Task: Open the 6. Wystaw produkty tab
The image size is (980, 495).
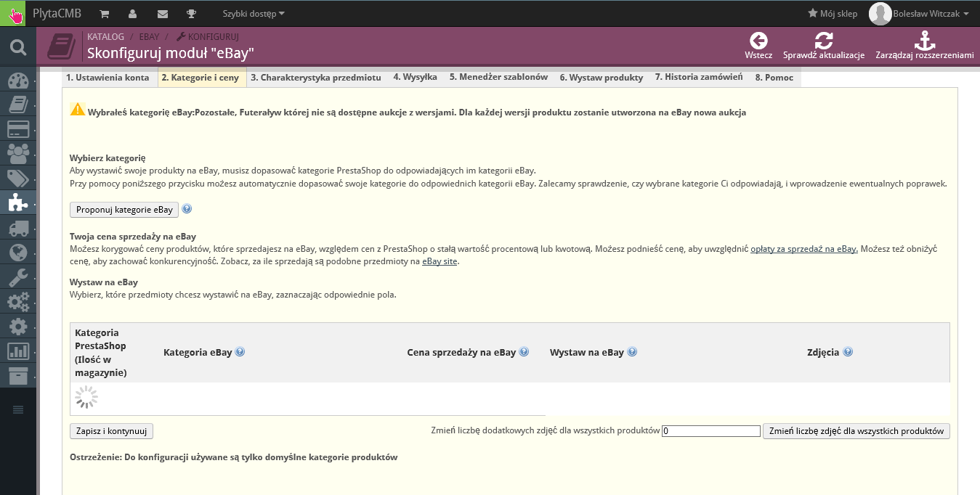Action: pos(601,78)
